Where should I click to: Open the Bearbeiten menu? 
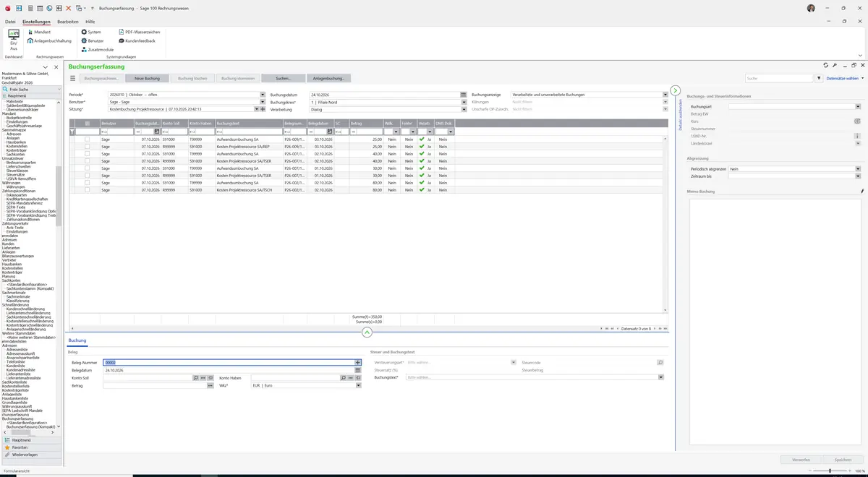[x=68, y=22]
